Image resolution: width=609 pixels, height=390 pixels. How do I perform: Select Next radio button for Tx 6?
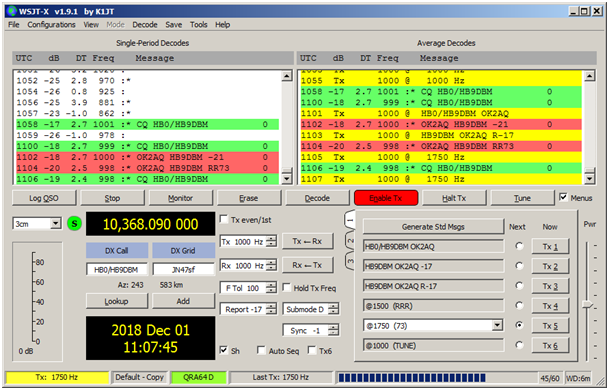(519, 345)
